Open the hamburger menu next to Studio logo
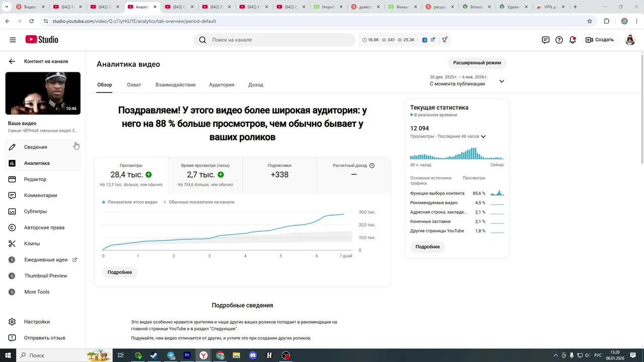This screenshot has width=644, height=362. [13, 40]
